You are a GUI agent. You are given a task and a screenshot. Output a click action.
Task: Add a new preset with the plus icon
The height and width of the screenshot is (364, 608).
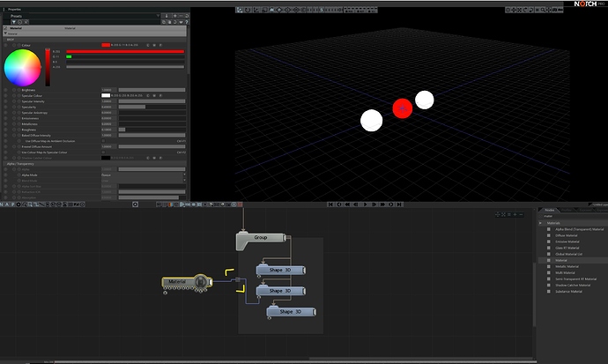point(174,16)
